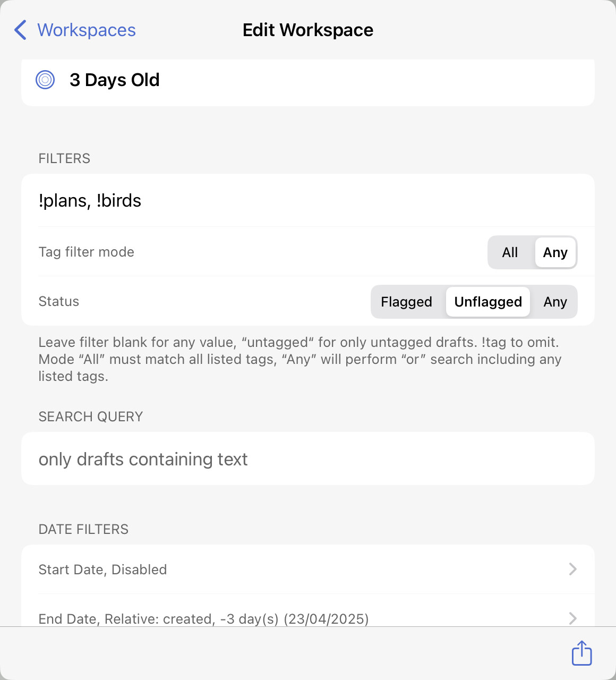
Task: Select Flagged status
Action: point(407,302)
